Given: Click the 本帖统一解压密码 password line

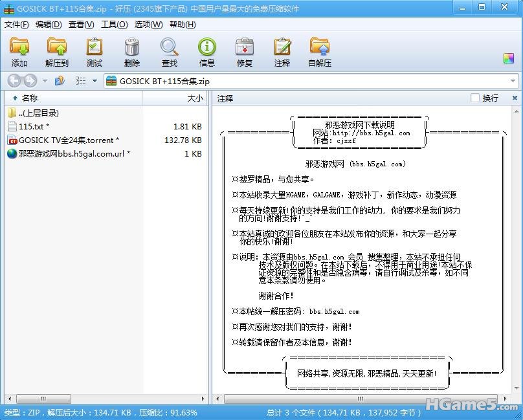Looking at the screenshot, I should click(296, 311).
